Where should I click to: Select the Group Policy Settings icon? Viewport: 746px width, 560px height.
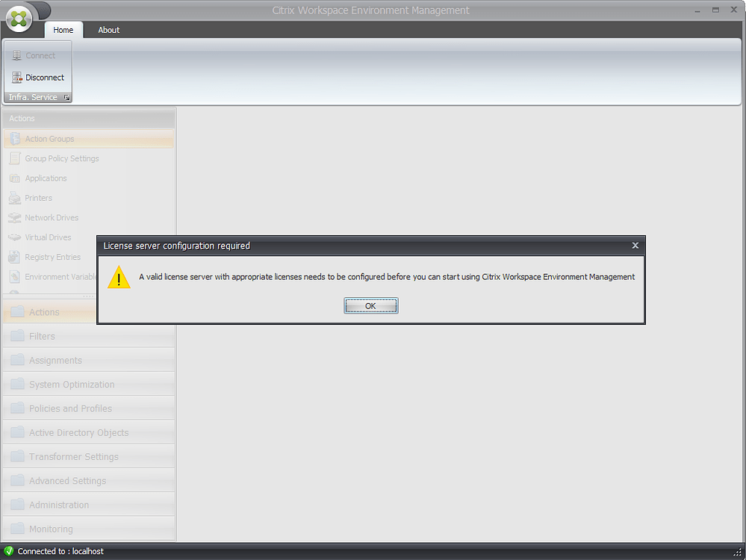tap(15, 158)
